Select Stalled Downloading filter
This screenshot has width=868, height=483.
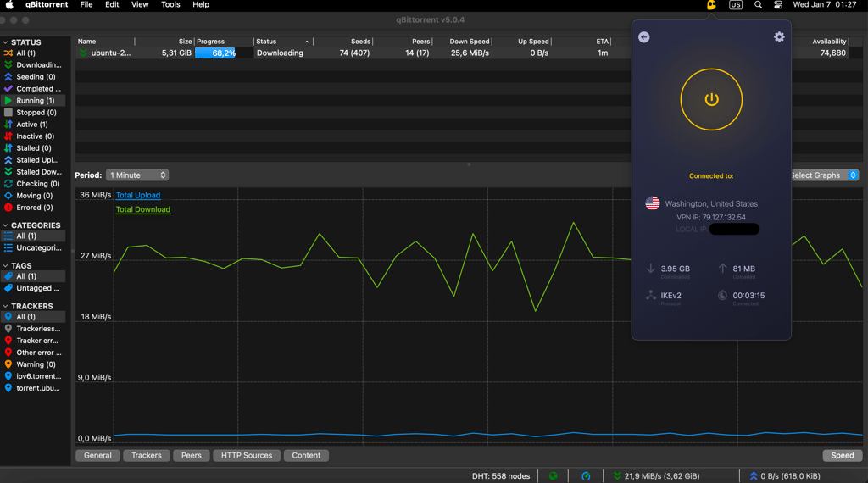click(33, 172)
